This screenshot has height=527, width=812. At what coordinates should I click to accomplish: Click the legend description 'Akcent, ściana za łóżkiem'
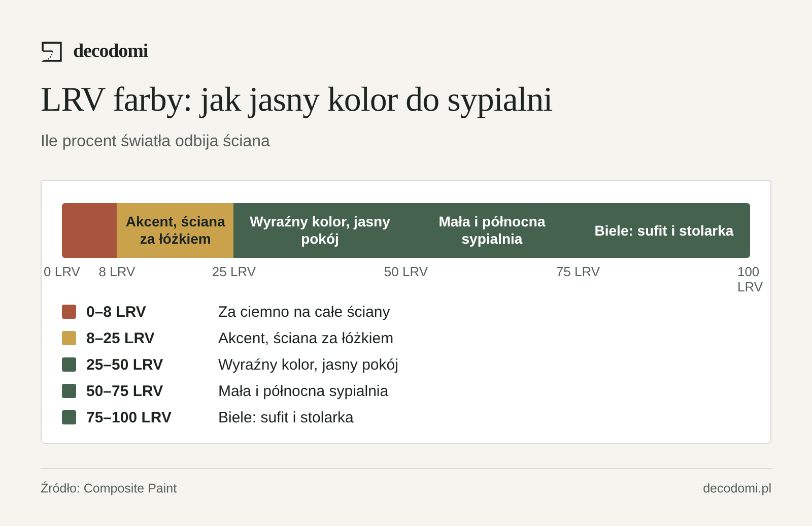(x=306, y=338)
